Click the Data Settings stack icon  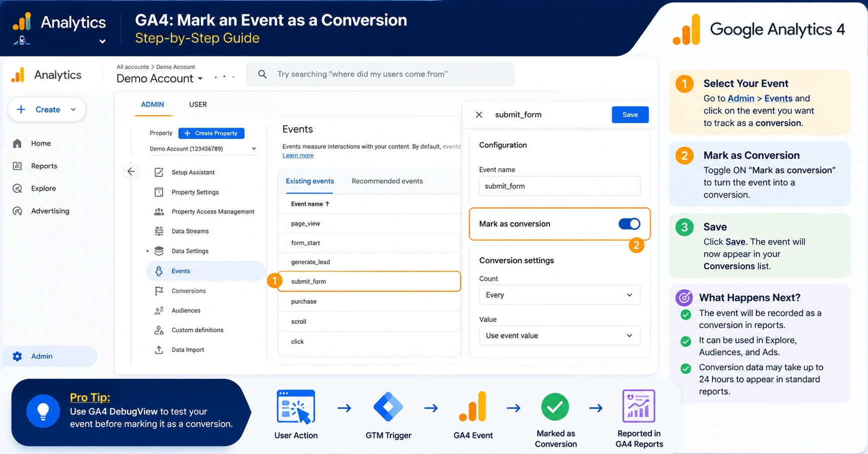pyautogui.click(x=159, y=251)
